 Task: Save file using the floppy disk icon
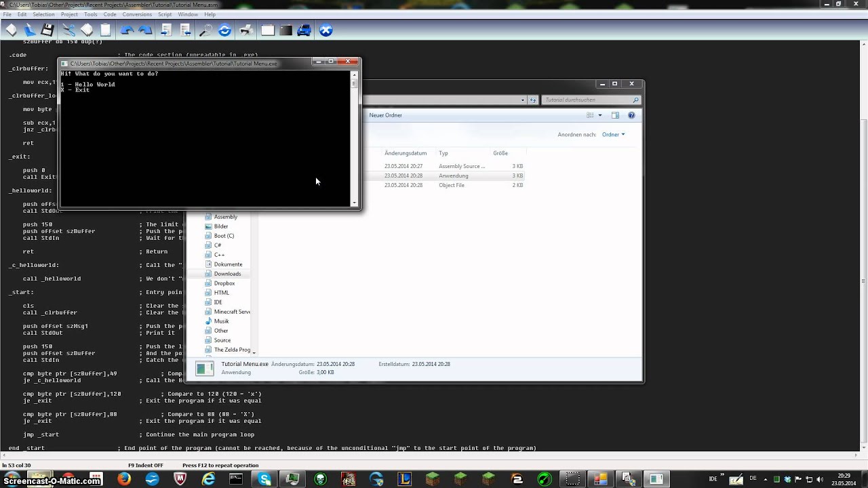tap(47, 30)
